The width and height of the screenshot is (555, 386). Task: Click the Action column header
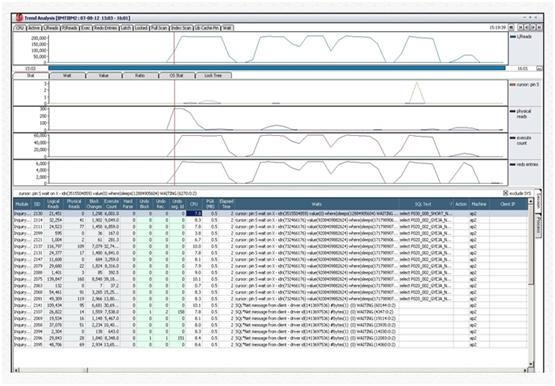(x=461, y=204)
